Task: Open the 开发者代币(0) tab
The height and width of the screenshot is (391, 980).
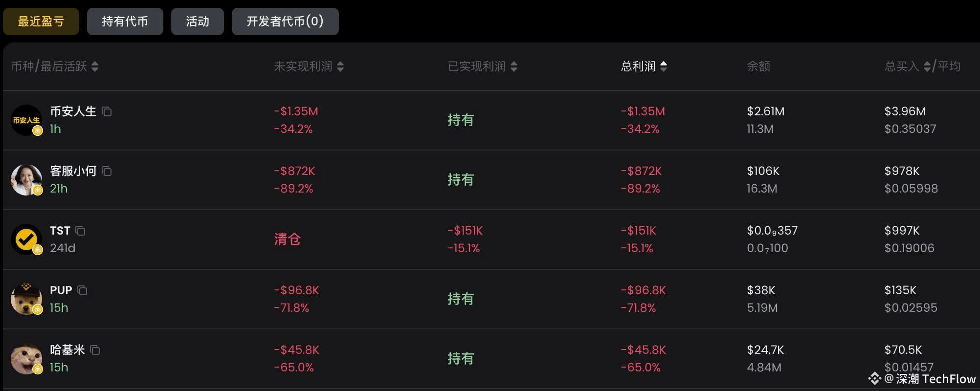Action: coord(285,22)
